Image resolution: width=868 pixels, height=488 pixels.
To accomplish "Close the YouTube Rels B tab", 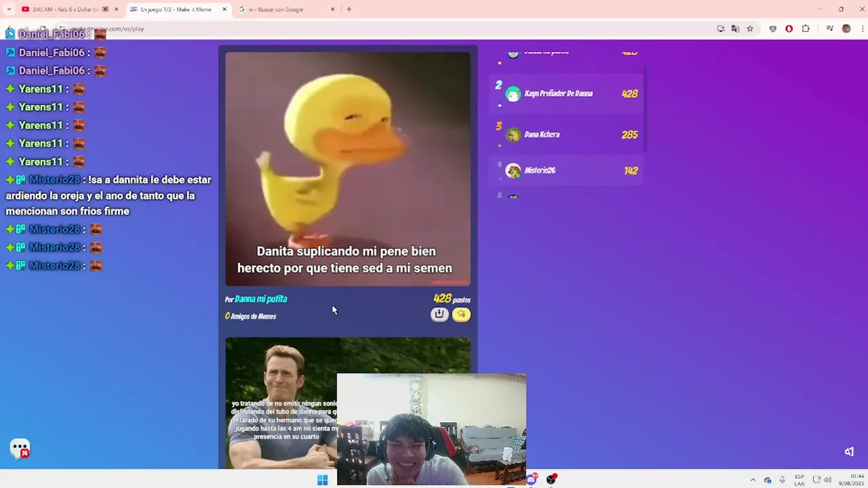I will point(116,9).
